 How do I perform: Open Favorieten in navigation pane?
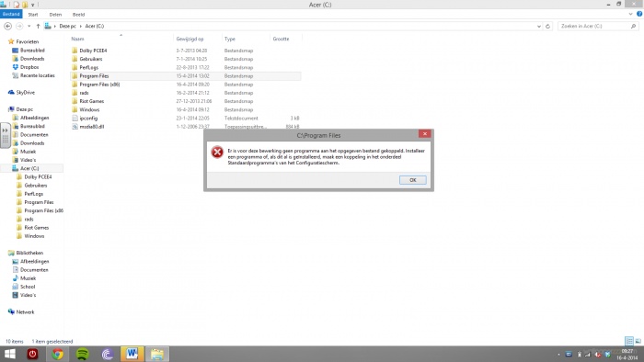[27, 42]
